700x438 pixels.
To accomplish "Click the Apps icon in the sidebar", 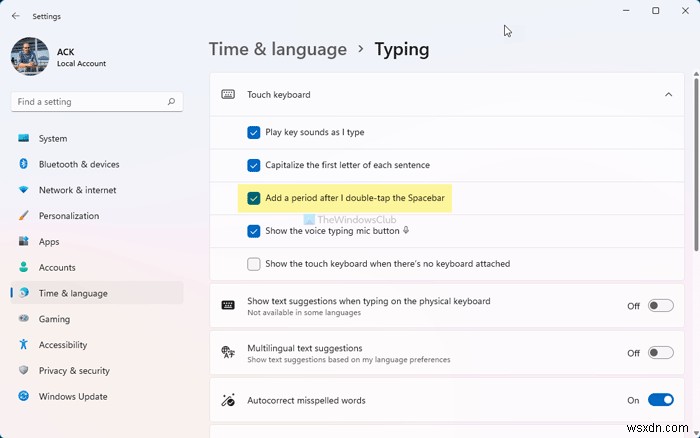I will 24,242.
